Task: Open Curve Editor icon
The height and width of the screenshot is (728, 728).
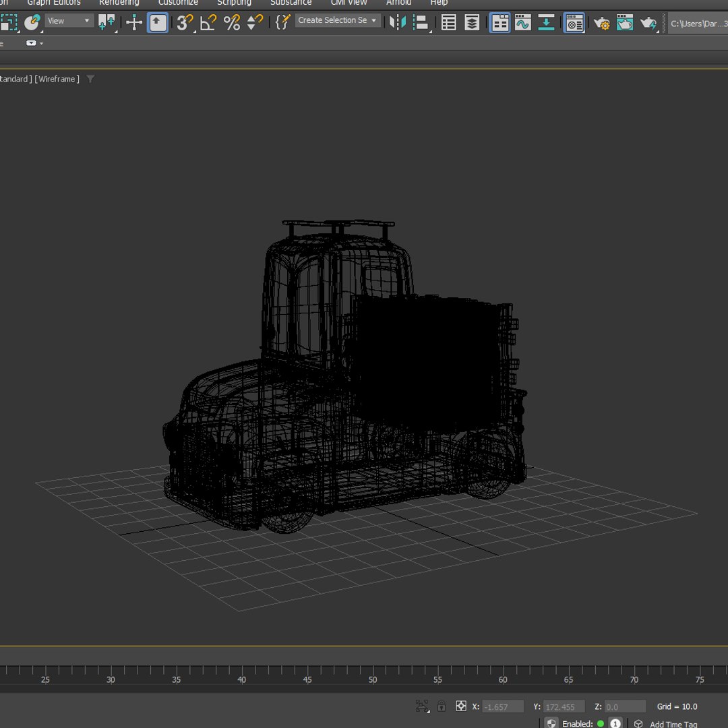Action: [523, 23]
